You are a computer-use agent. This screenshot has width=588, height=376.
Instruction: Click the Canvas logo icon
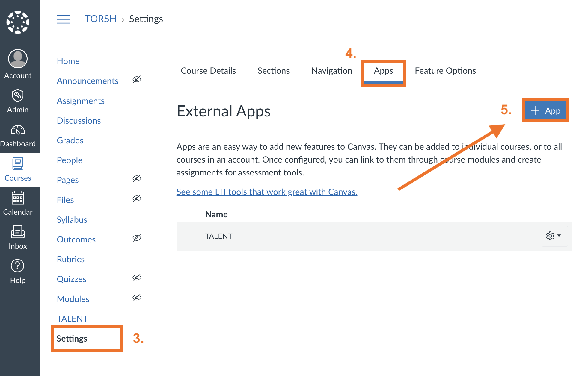point(18,22)
